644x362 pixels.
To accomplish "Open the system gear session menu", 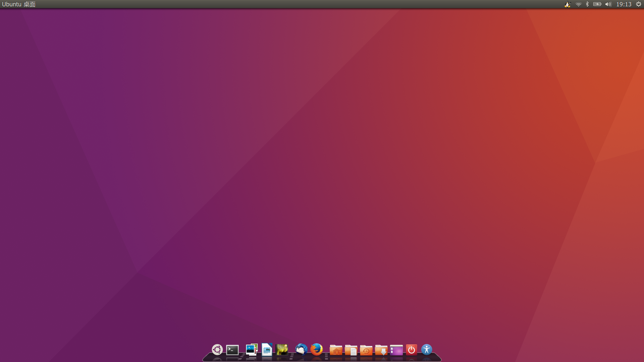I will click(x=639, y=4).
